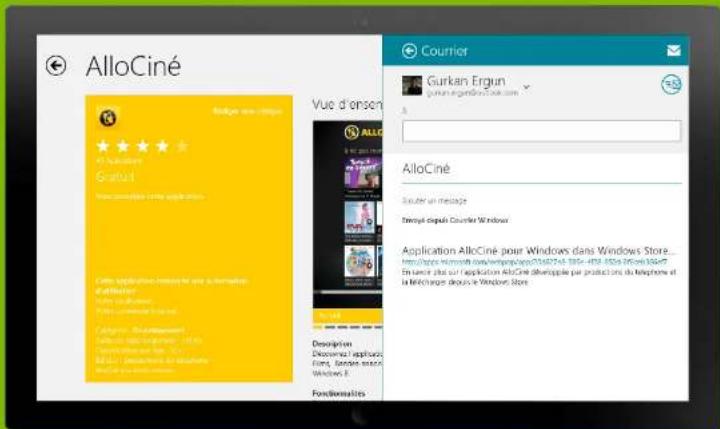Image resolution: width=720 pixels, height=429 pixels.
Task: Click the 'Fonctionnalités' heading
Action: click(338, 393)
